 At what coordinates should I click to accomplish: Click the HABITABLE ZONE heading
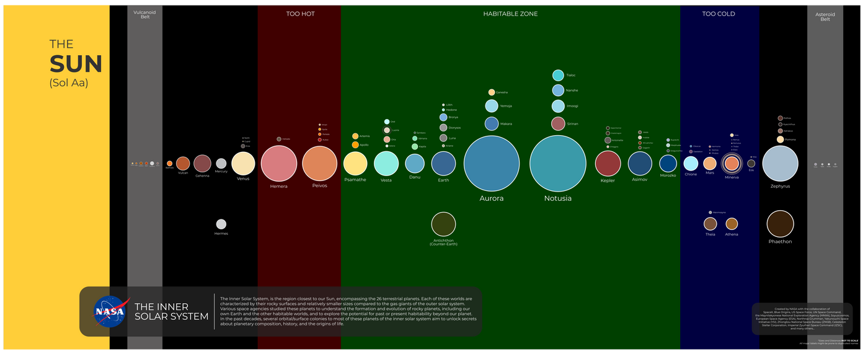coord(510,14)
